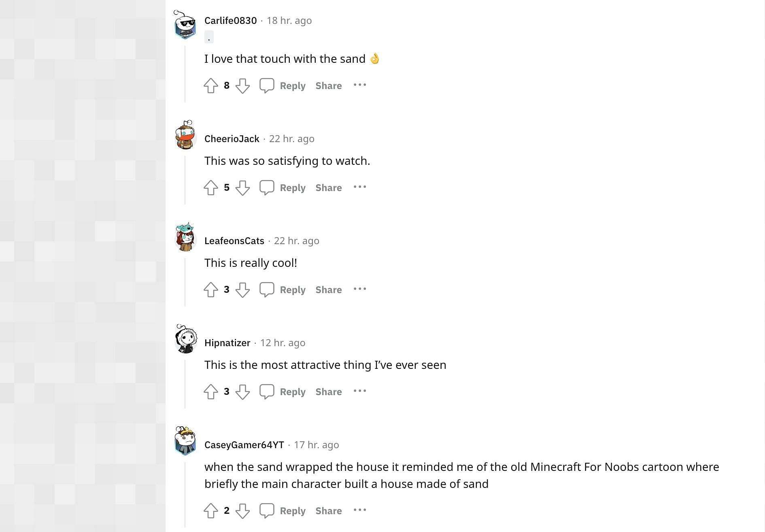Upvote LeafeonsCats' really cool comment
Image resolution: width=765 pixels, height=532 pixels.
(211, 290)
